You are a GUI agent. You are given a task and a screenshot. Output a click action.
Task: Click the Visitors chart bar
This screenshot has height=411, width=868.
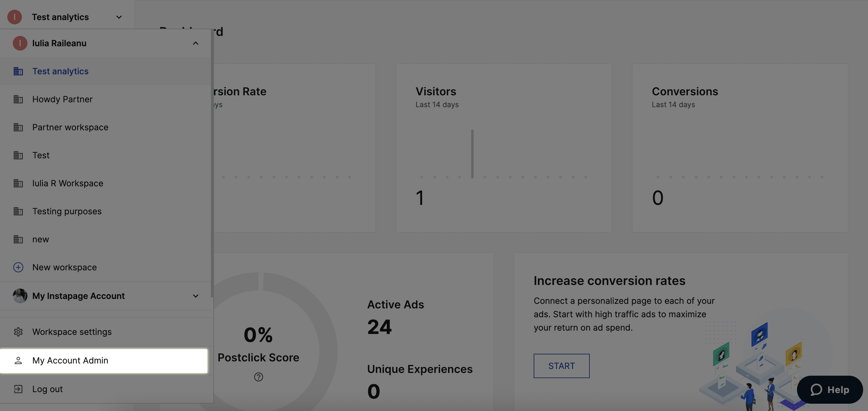pos(472,154)
